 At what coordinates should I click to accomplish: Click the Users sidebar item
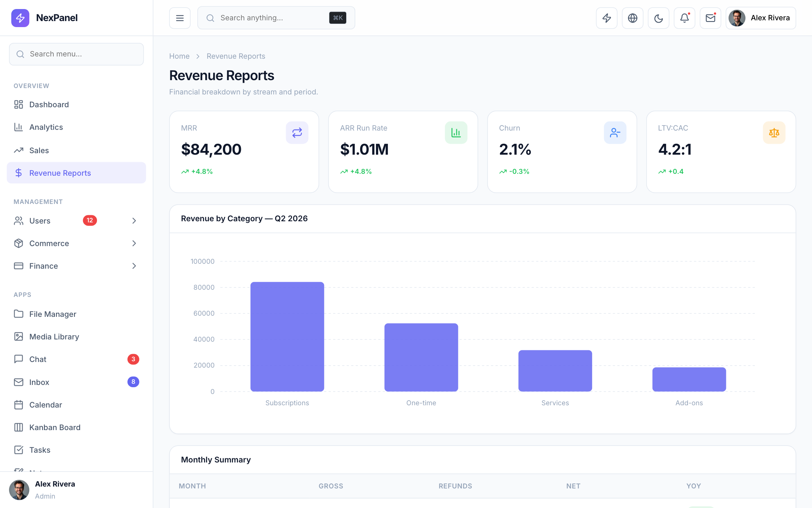point(76,221)
